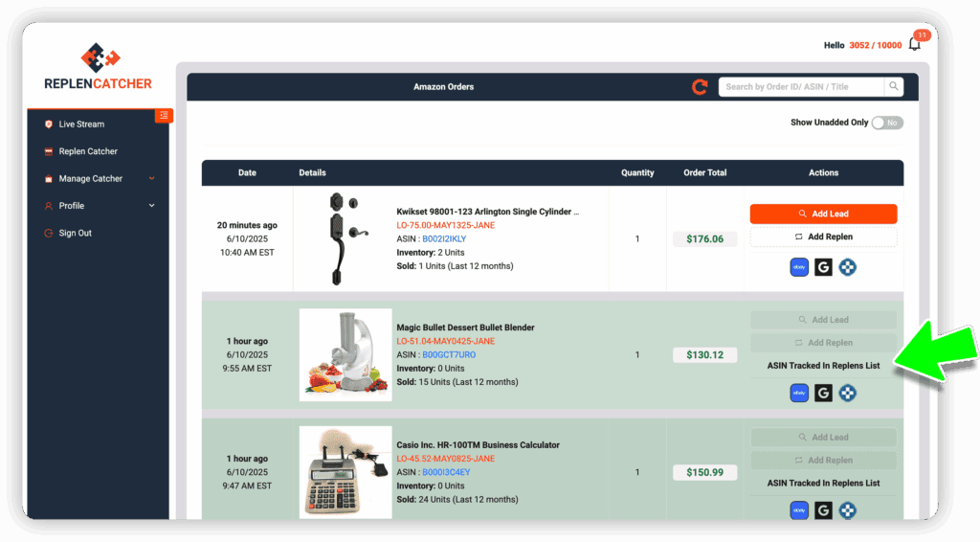Click SKU LO-51.04-MAY0425-JANE
This screenshot has height=542, width=980.
pos(446,341)
